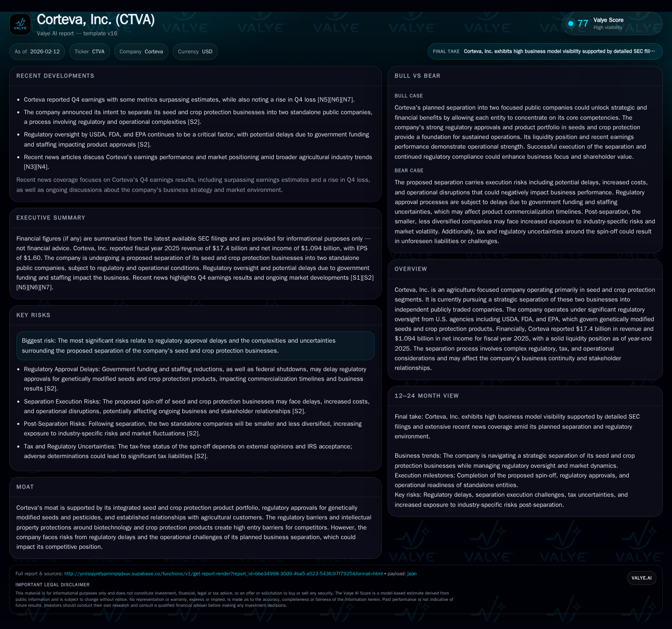Select the Currency USD chip
This screenshot has height=629, width=672.
click(x=195, y=52)
